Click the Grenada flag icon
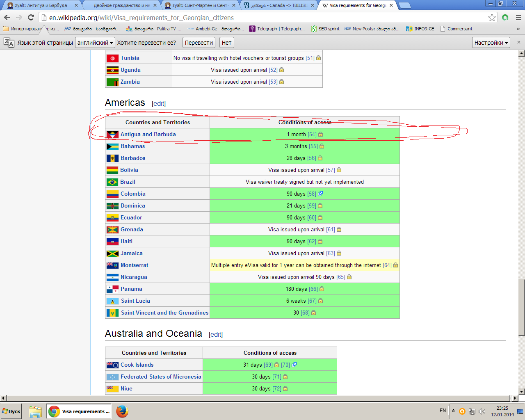The image size is (525, 420). 112,230
